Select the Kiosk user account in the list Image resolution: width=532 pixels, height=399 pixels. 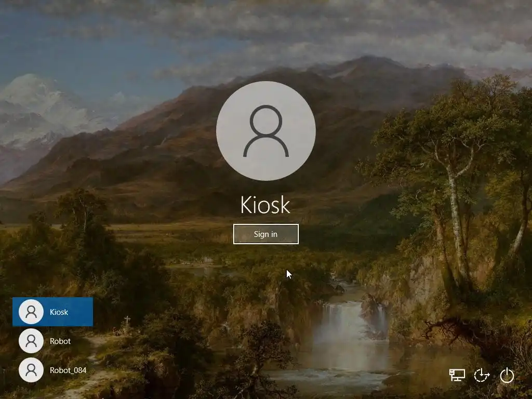coord(52,312)
